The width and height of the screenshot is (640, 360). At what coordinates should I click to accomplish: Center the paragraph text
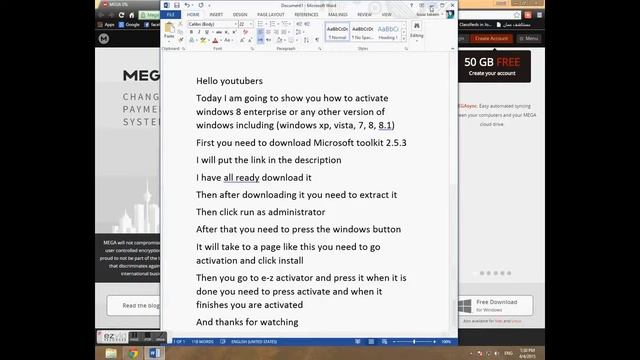[268, 32]
